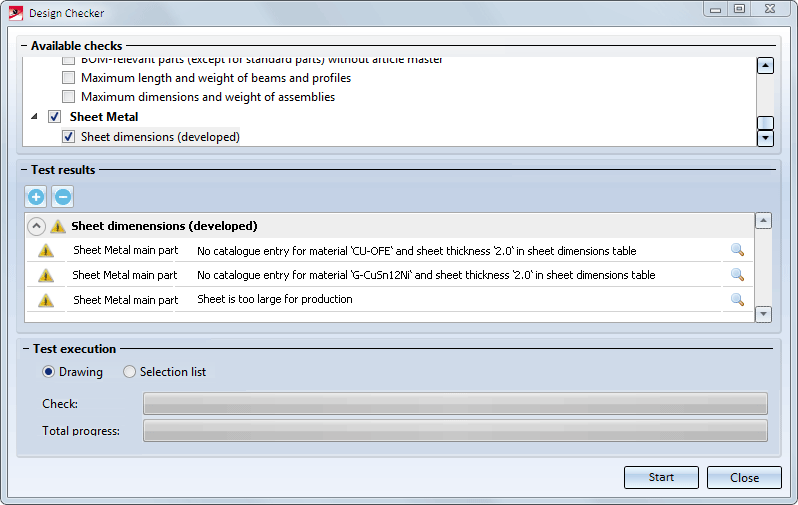Image resolution: width=798 pixels, height=505 pixels.
Task: Click warning icon beside CU-OFE result row
Action: tap(46, 251)
